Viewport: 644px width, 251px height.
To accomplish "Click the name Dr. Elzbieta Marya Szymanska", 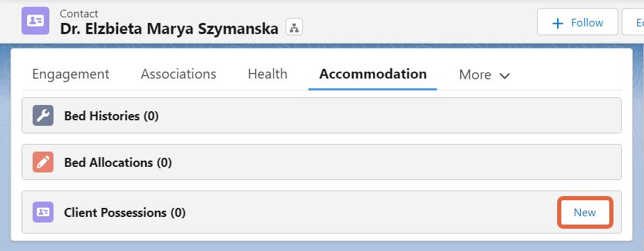I will (170, 29).
